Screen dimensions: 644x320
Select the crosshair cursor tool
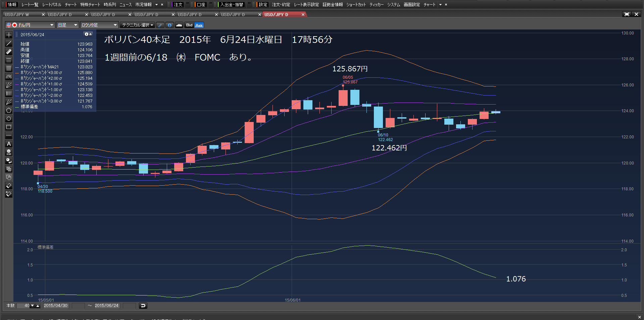click(x=9, y=35)
